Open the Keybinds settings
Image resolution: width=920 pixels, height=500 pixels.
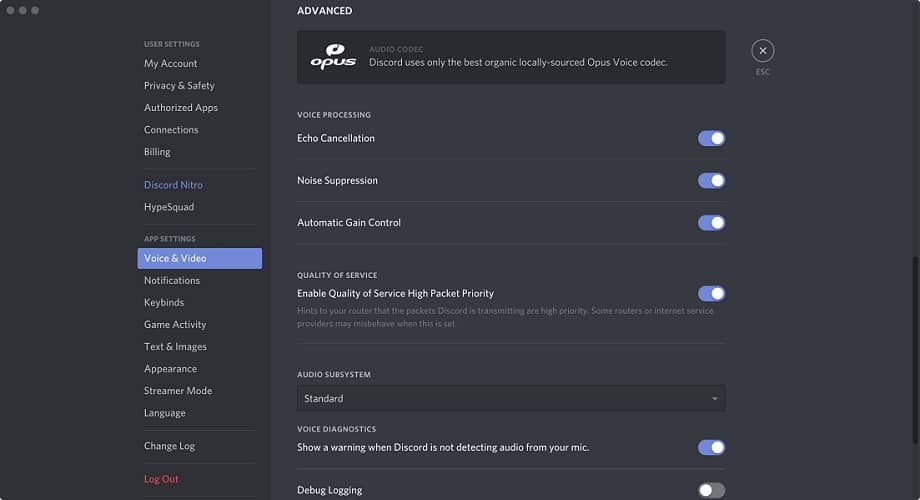pyautogui.click(x=164, y=303)
